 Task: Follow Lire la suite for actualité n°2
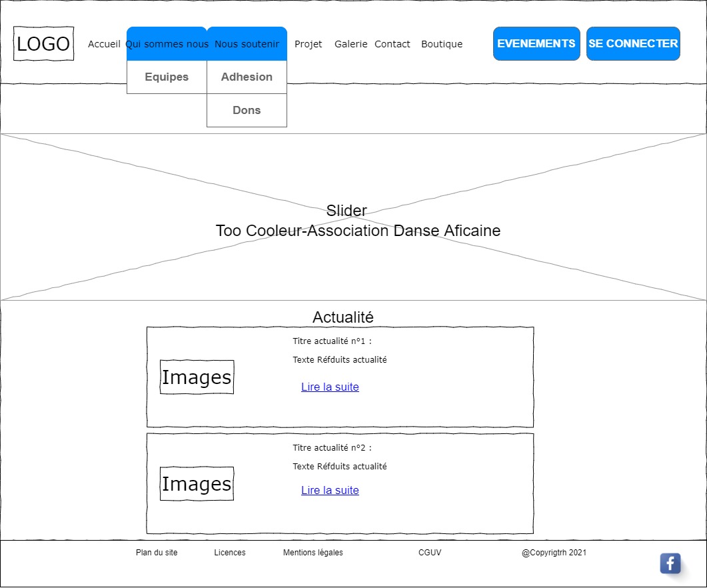tap(330, 490)
